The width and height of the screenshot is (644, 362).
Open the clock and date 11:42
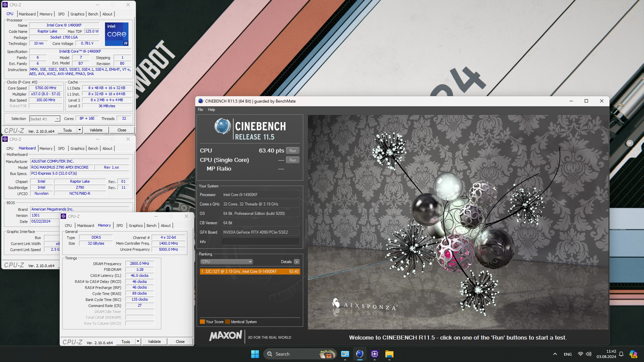click(606, 354)
